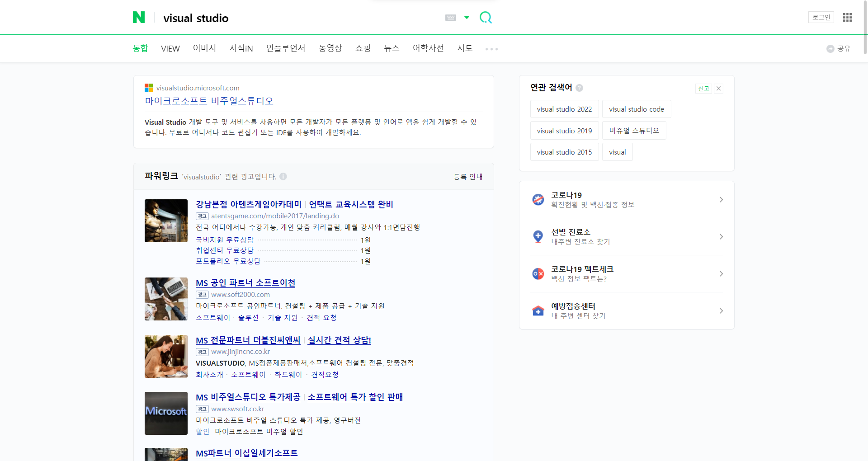
Task: Click the 더블진씨앤씨 woman thumbnail
Action: coord(166,356)
